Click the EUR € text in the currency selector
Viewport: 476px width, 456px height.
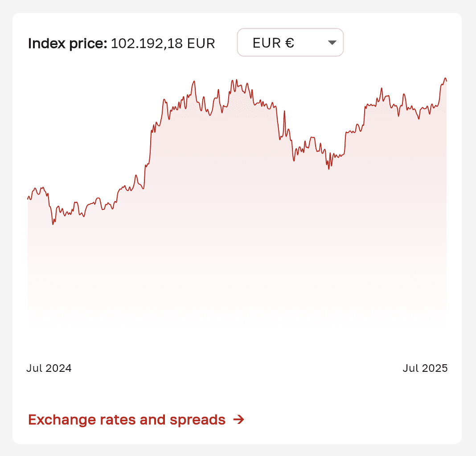(x=273, y=43)
